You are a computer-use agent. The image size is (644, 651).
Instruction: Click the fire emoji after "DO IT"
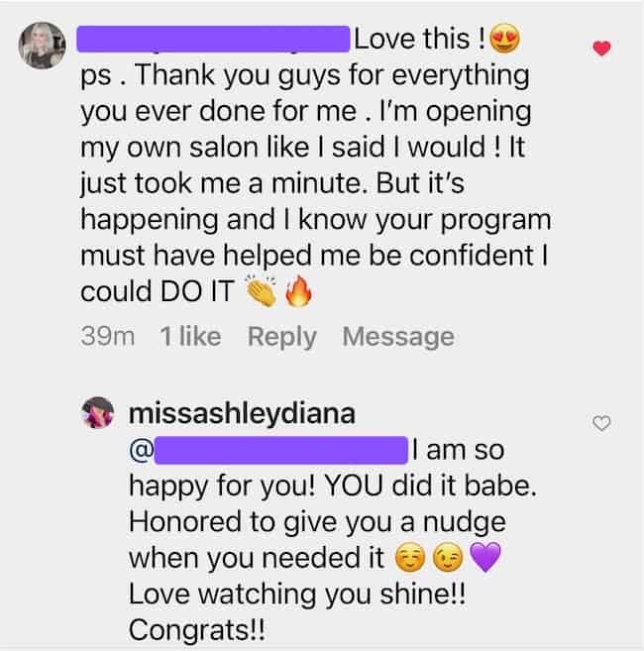[298, 291]
